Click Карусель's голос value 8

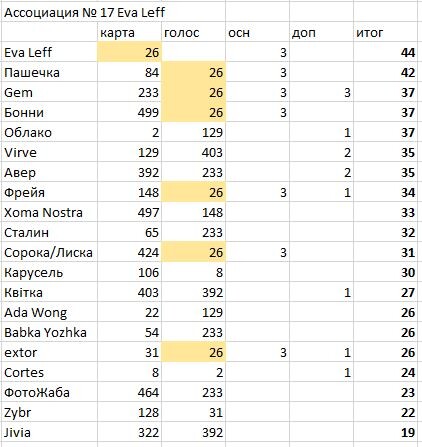(193, 272)
